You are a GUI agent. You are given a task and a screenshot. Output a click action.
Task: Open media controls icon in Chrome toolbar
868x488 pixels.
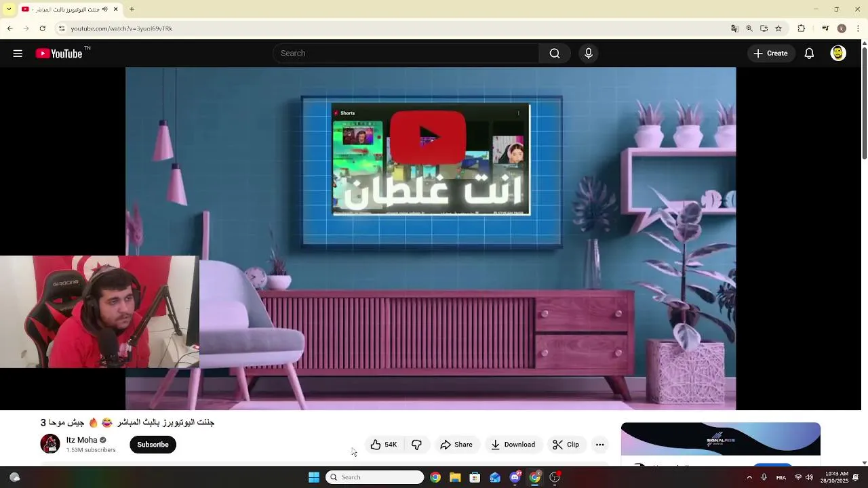(825, 28)
